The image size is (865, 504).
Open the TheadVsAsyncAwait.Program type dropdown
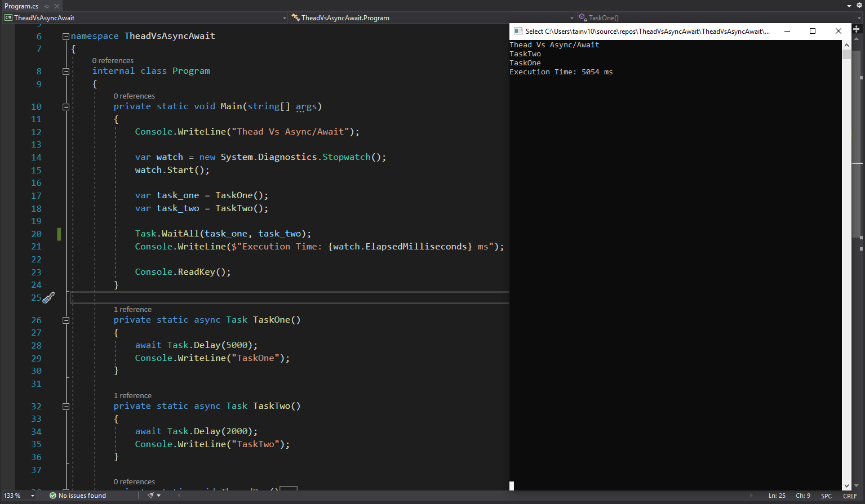571,18
